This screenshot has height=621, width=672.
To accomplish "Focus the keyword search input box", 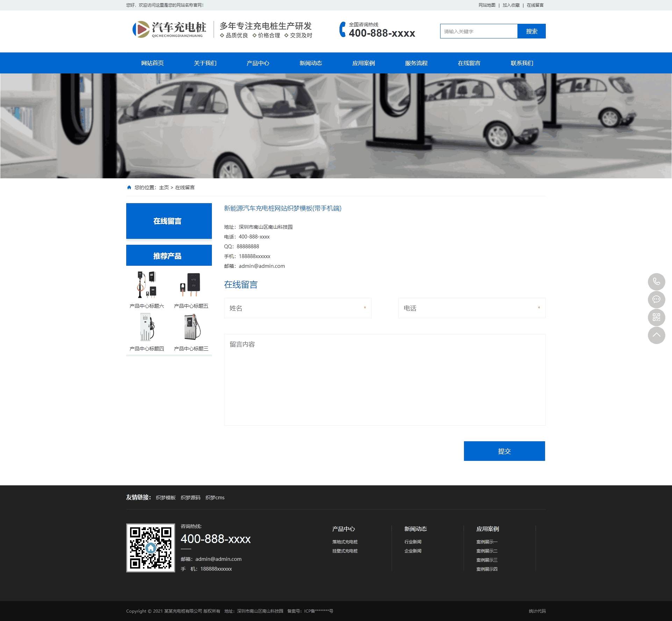I will coord(478,31).
